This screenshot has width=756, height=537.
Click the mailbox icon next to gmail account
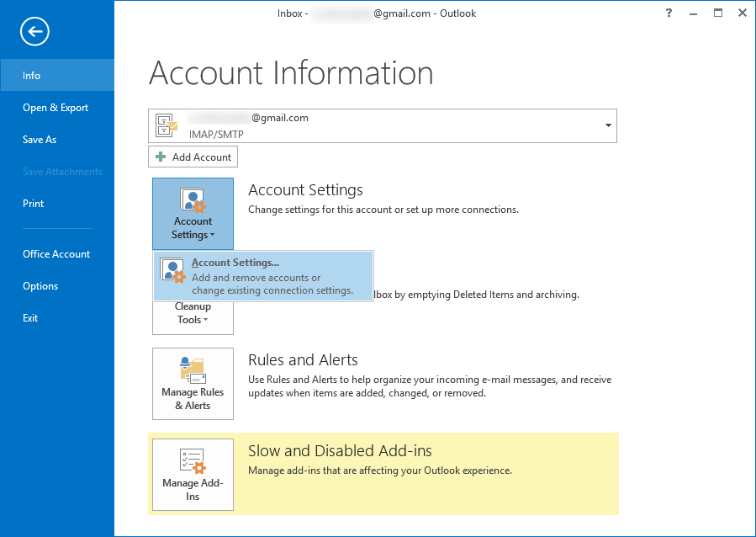coord(167,125)
